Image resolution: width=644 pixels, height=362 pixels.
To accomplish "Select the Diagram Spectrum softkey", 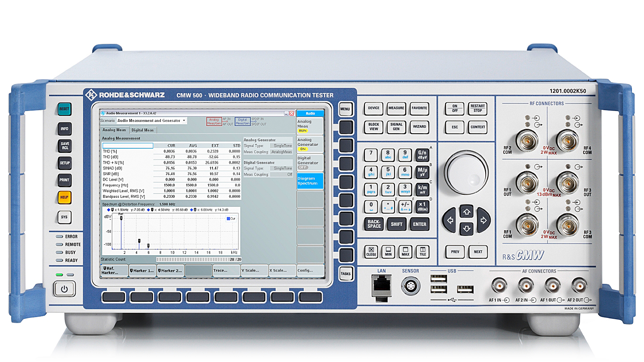I will tap(310, 181).
